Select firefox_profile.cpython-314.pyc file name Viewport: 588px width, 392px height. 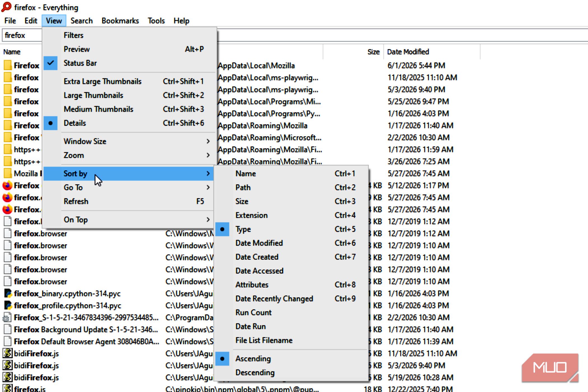coord(67,305)
